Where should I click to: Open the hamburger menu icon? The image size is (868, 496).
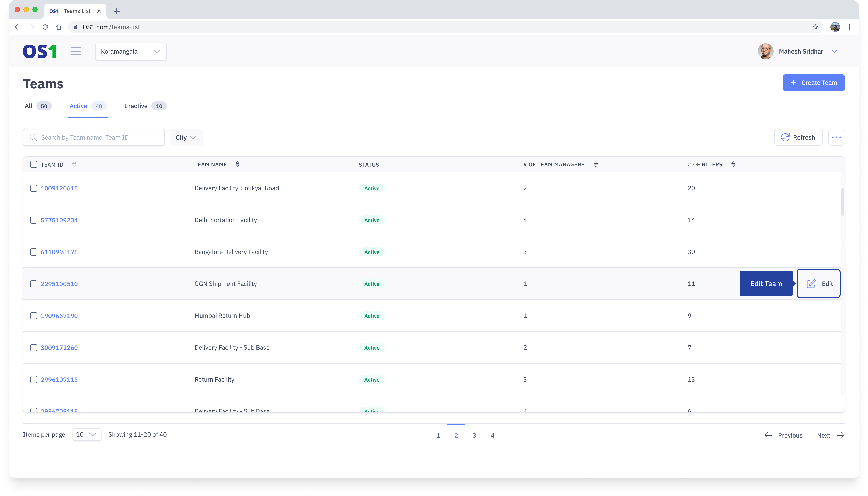coord(76,51)
